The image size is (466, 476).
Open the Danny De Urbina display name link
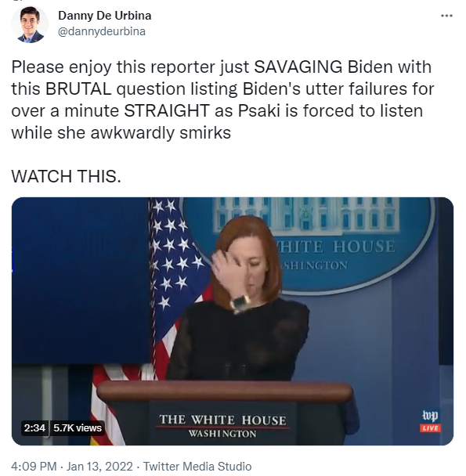(104, 16)
